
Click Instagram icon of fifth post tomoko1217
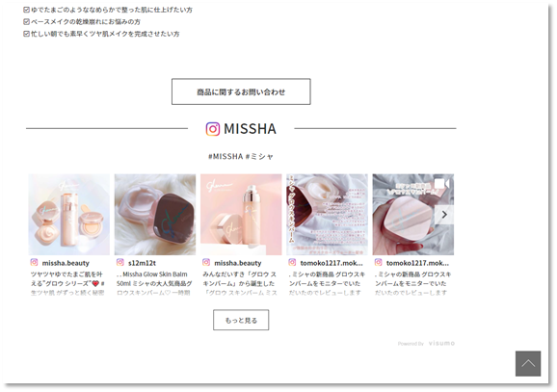379,262
